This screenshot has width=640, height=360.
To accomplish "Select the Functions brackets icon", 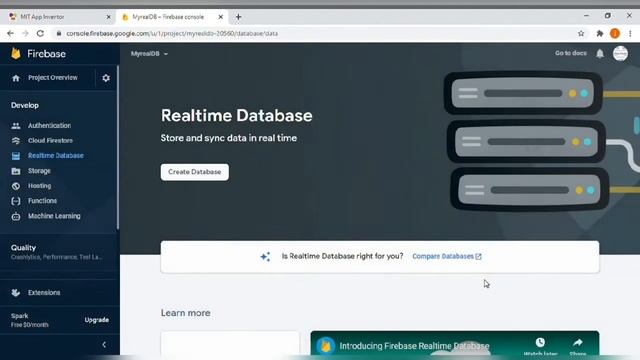I will tap(16, 201).
